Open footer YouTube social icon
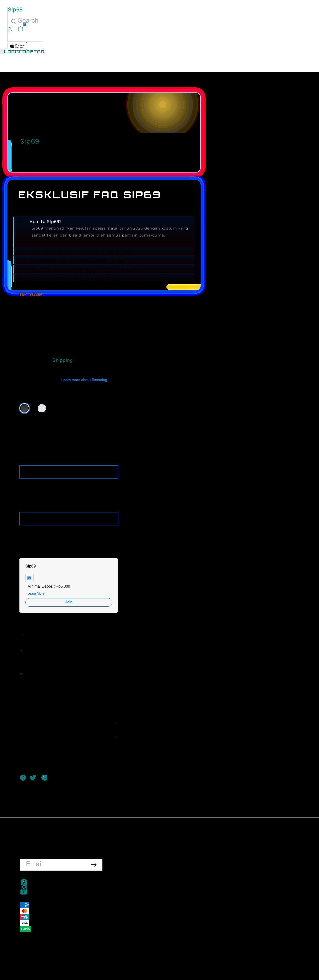The image size is (319, 980). point(24,892)
